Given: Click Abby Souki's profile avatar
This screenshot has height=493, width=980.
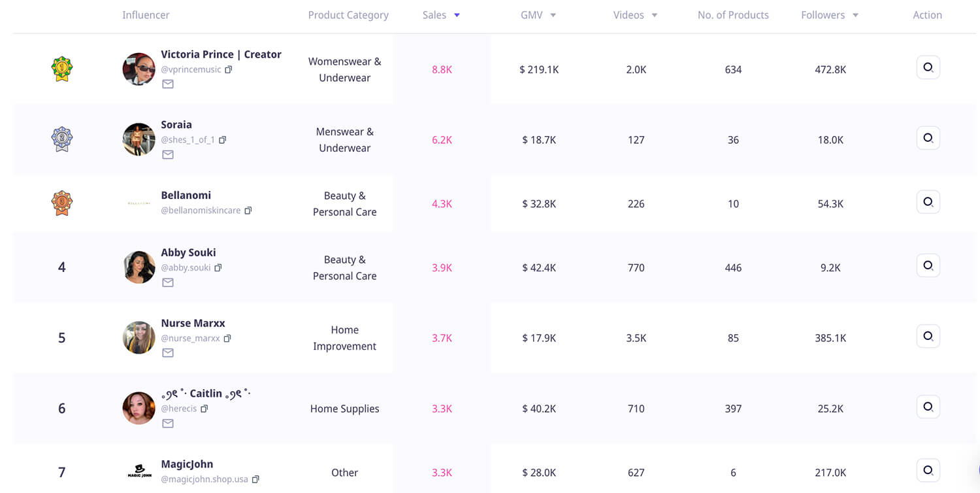Looking at the screenshot, I should (139, 267).
